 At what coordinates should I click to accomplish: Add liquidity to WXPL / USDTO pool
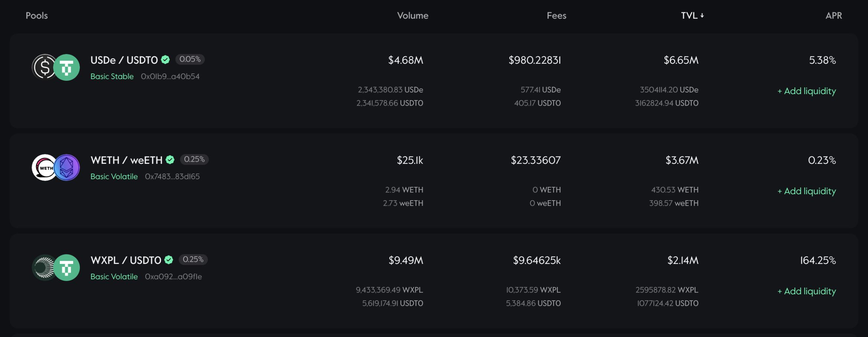(806, 291)
